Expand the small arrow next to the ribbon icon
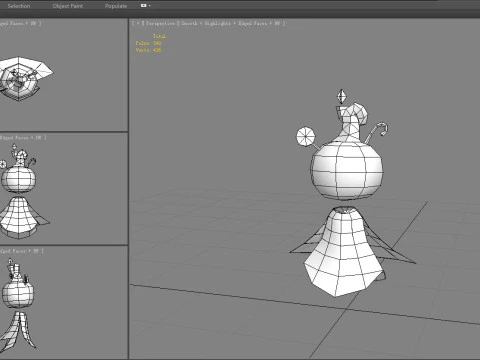This screenshot has height=360, width=480. [150, 6]
